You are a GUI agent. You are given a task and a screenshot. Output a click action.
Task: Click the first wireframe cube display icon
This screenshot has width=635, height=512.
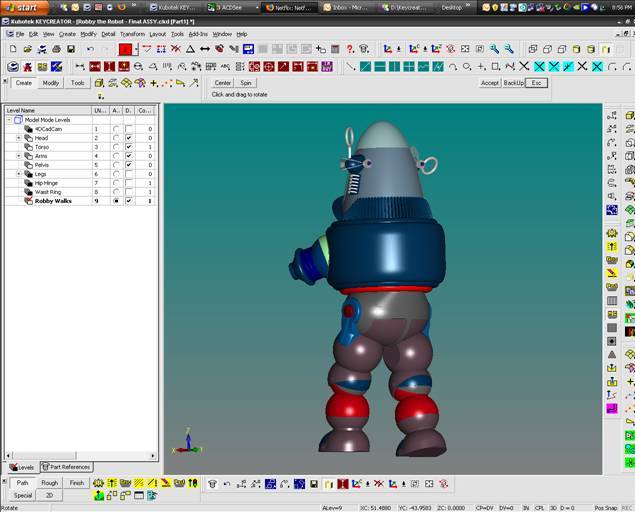coord(533,49)
